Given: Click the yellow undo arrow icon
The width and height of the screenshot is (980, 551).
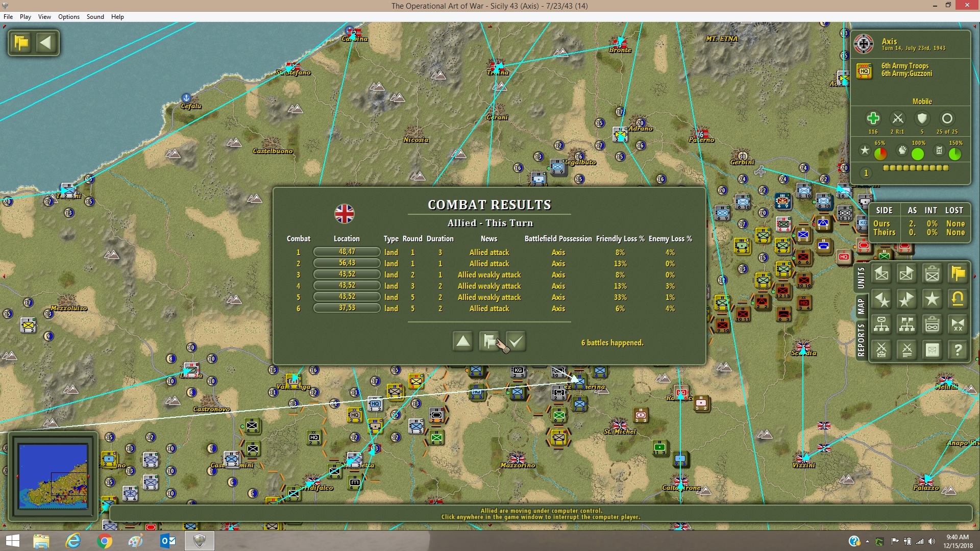Looking at the screenshot, I should [x=958, y=299].
